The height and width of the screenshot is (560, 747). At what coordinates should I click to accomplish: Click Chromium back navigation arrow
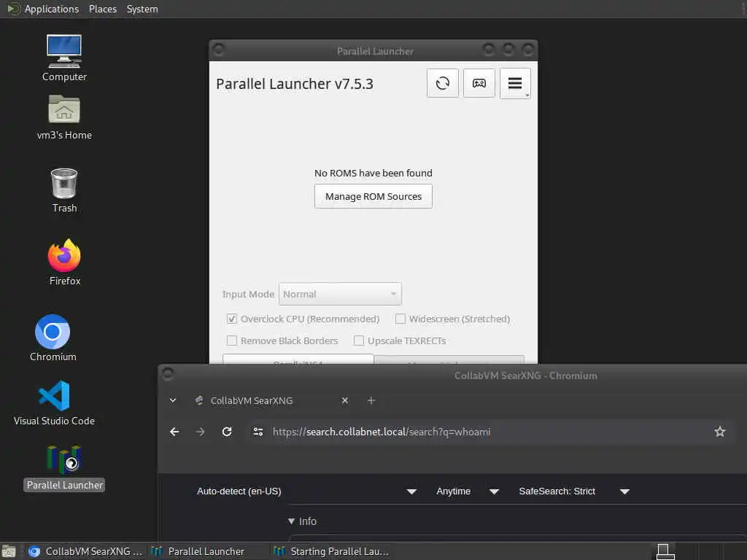tap(175, 432)
